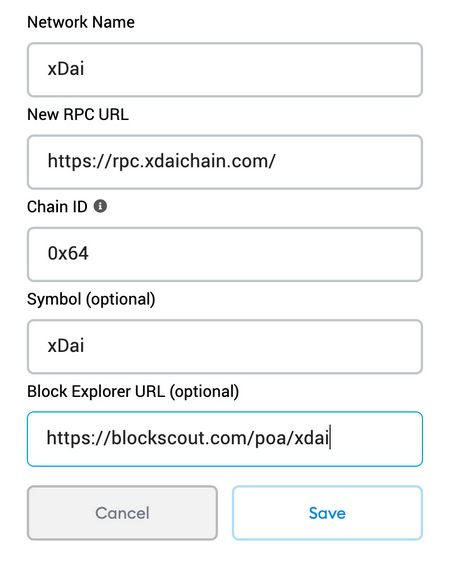Place cursor in the rpc.xdaichain.com URL text

pos(161,161)
